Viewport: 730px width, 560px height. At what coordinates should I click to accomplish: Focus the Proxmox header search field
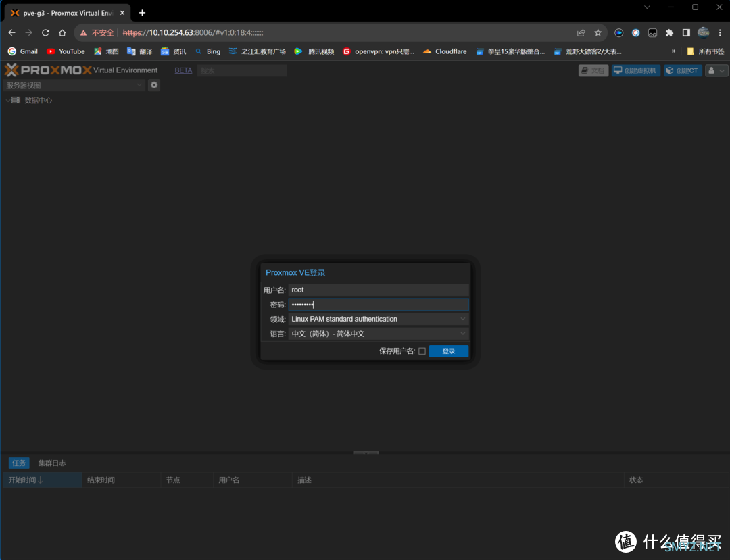point(242,70)
